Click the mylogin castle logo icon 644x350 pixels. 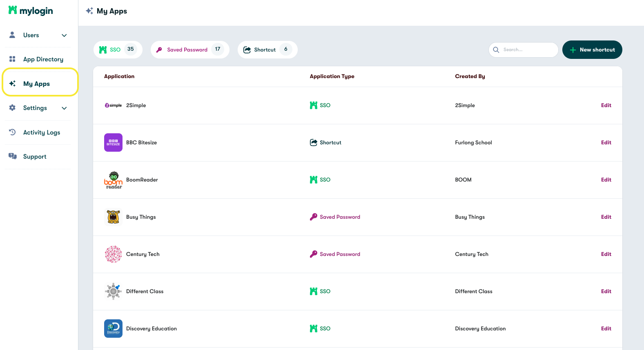(x=13, y=10)
